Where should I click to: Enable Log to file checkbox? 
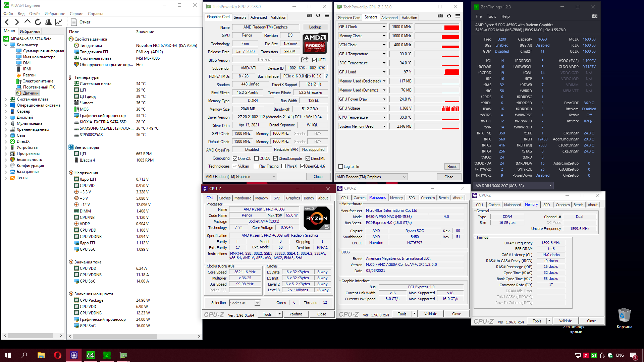click(x=341, y=167)
